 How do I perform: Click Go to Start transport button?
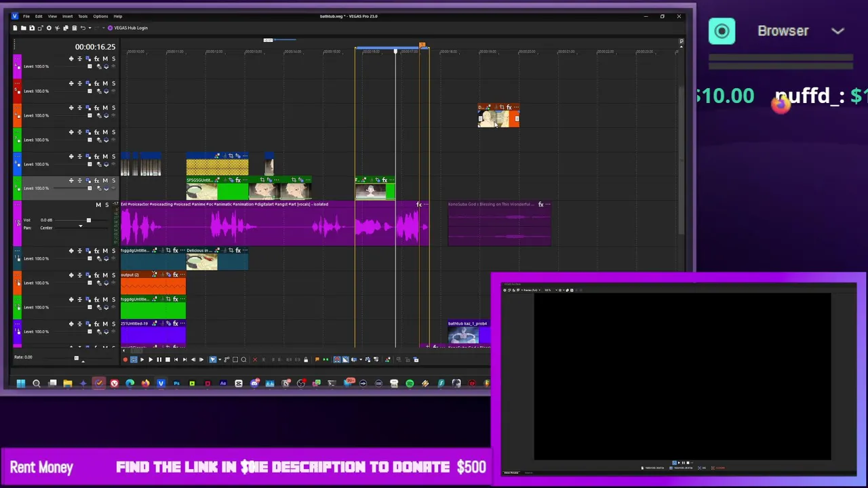pos(176,359)
